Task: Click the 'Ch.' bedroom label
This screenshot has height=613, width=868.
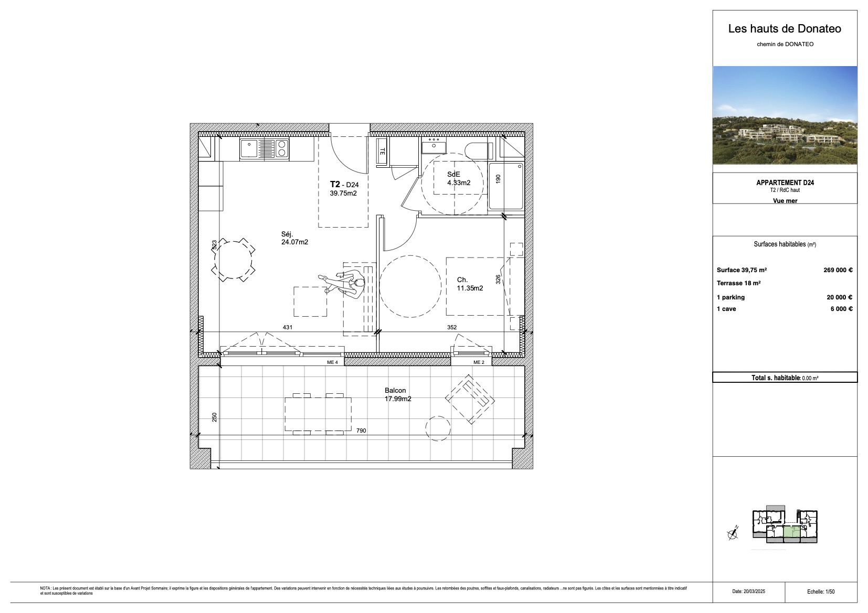Action: [x=462, y=280]
